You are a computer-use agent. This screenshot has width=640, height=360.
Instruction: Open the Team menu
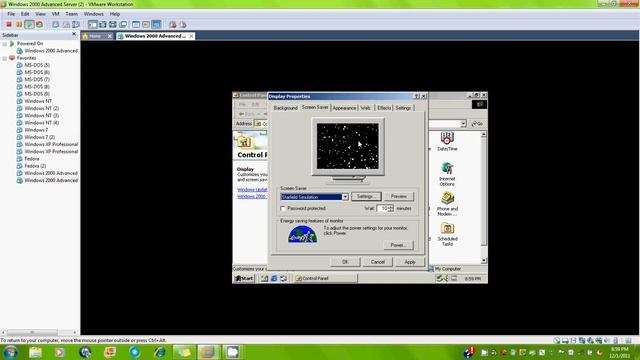[x=71, y=14]
